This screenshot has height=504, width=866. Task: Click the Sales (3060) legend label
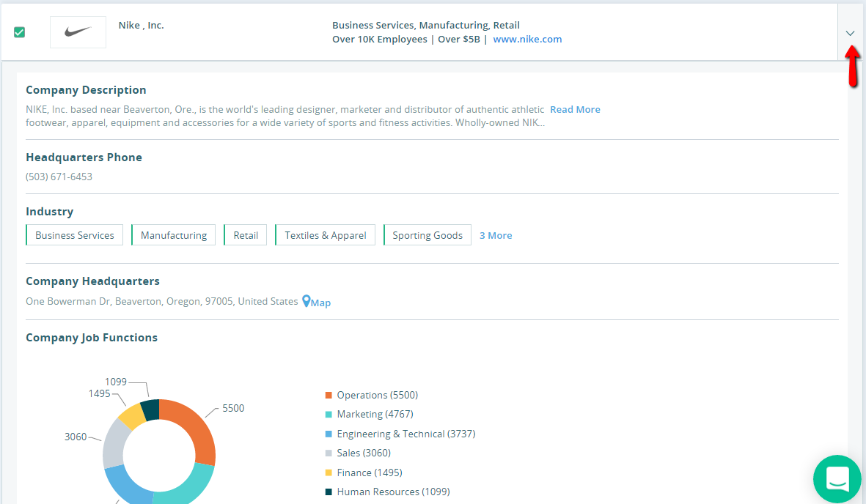[x=364, y=453]
